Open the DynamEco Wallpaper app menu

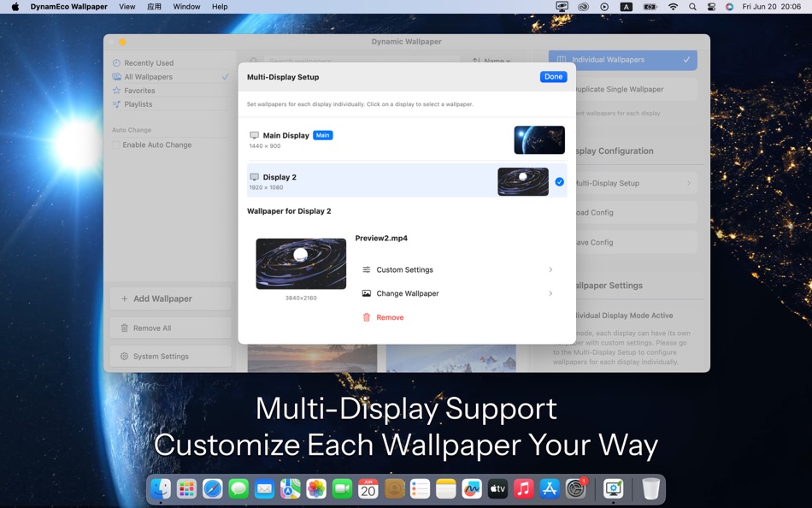pos(69,7)
